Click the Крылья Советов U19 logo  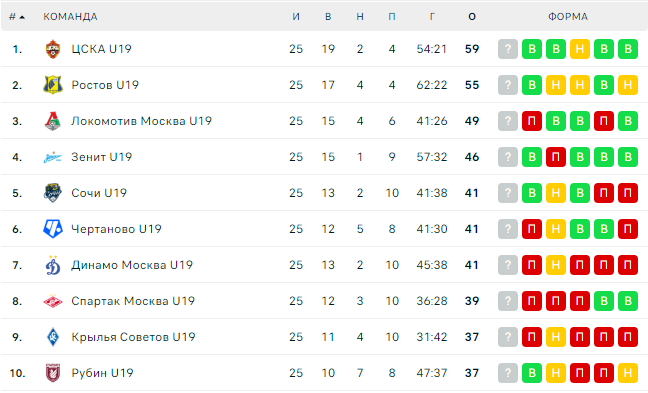click(x=53, y=337)
